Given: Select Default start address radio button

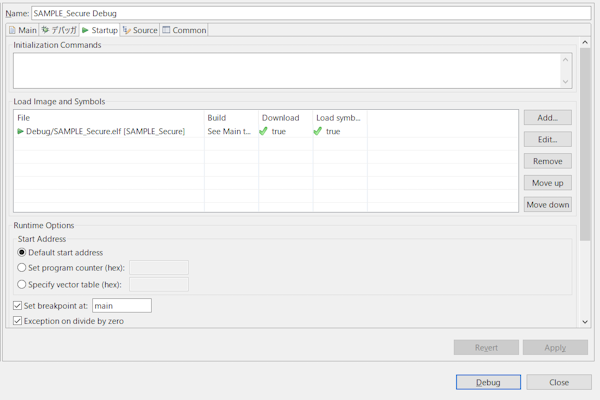Looking at the screenshot, I should point(22,252).
